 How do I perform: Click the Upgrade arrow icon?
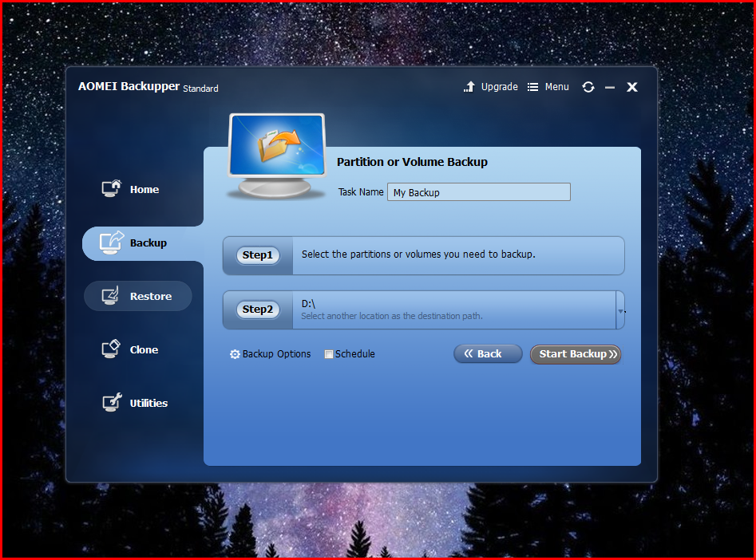coord(469,87)
